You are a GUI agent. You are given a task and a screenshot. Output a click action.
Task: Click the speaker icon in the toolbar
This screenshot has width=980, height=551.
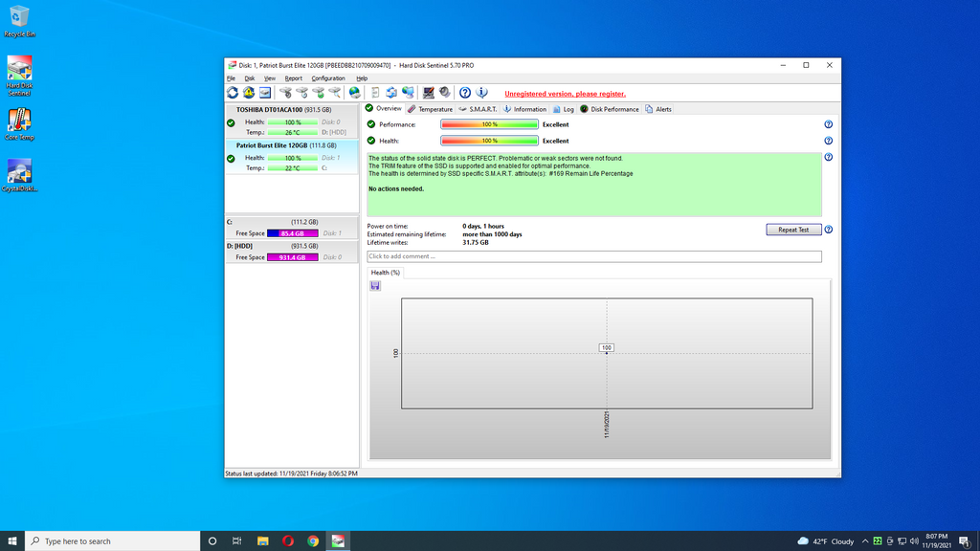[444, 93]
